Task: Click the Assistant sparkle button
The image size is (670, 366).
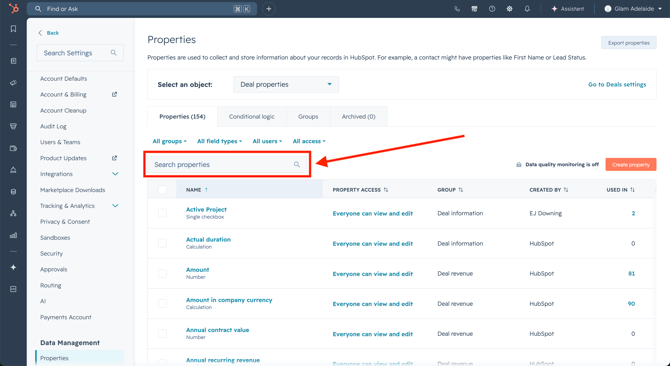Action: click(x=567, y=9)
